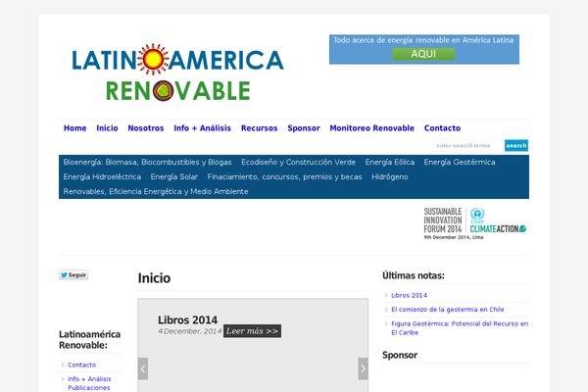
Task: Click the Latinoamerica Renovable logo
Action: (x=177, y=72)
